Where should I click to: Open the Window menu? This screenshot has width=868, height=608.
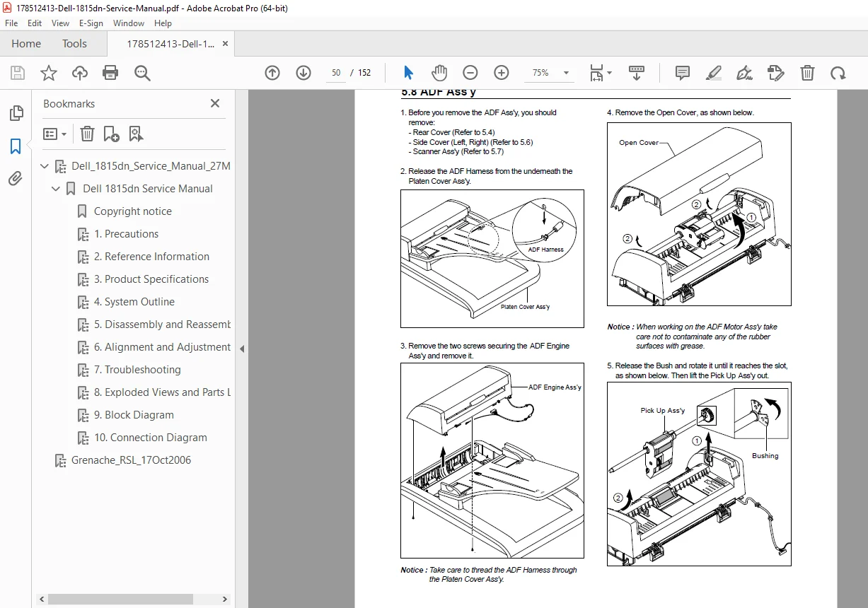click(129, 23)
